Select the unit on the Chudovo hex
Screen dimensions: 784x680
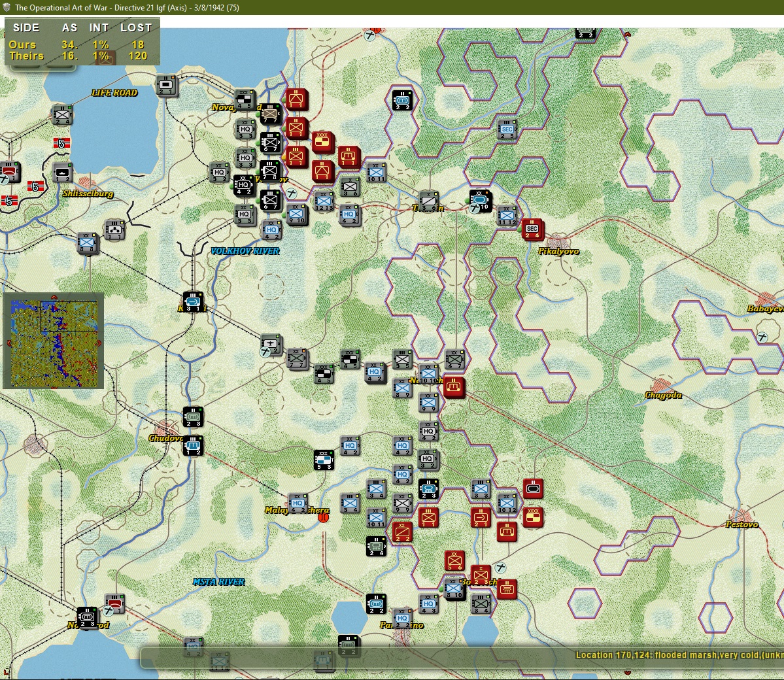pos(193,445)
